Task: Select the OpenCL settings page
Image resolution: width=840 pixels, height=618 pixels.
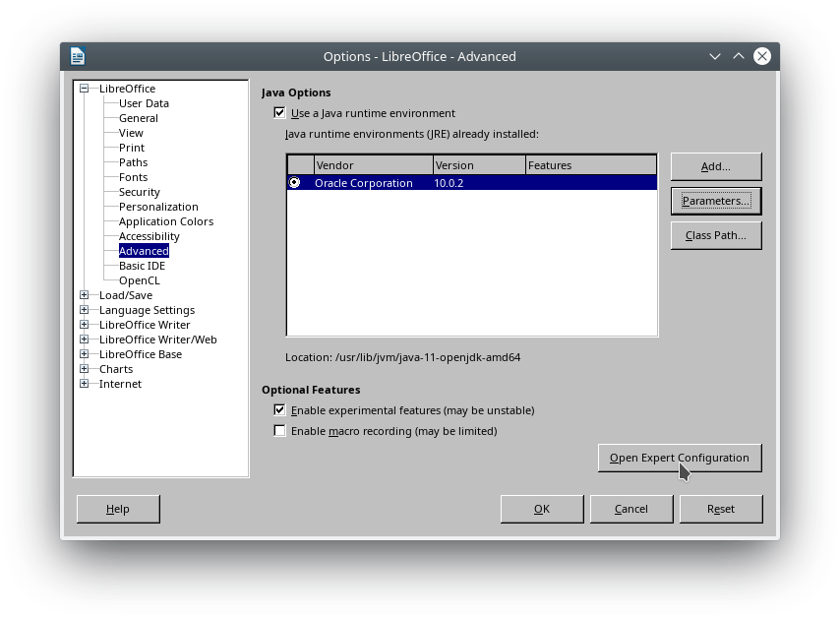Action: pos(141,279)
